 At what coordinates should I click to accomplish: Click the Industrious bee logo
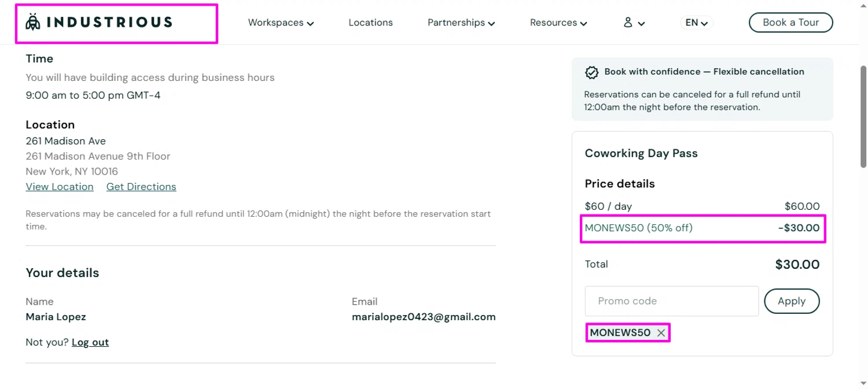tap(99, 23)
